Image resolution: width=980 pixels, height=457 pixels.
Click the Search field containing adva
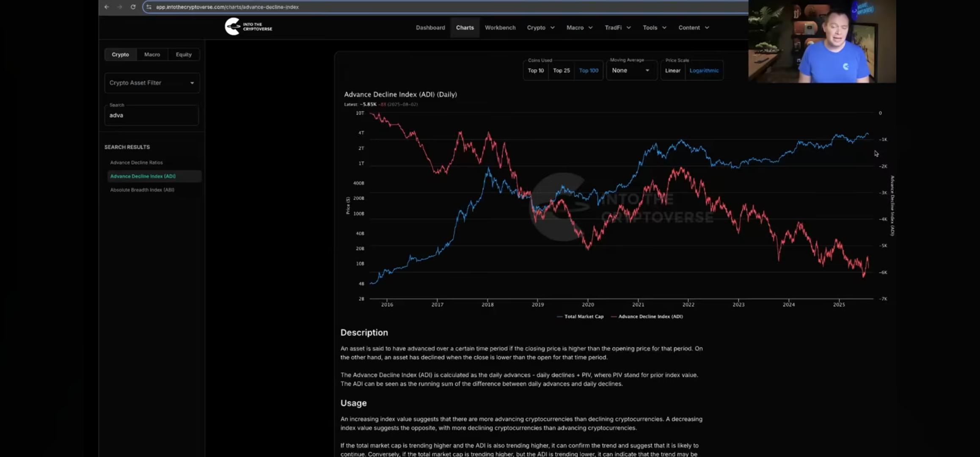(151, 115)
